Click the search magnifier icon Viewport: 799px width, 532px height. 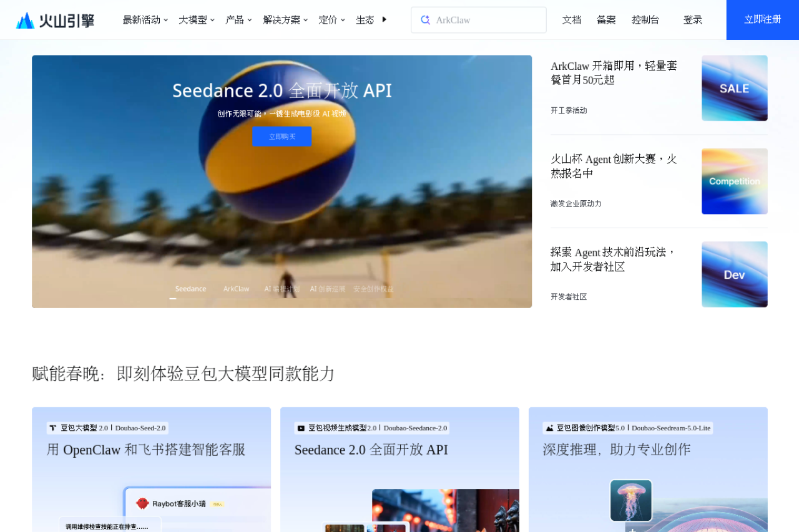pyautogui.click(x=426, y=20)
